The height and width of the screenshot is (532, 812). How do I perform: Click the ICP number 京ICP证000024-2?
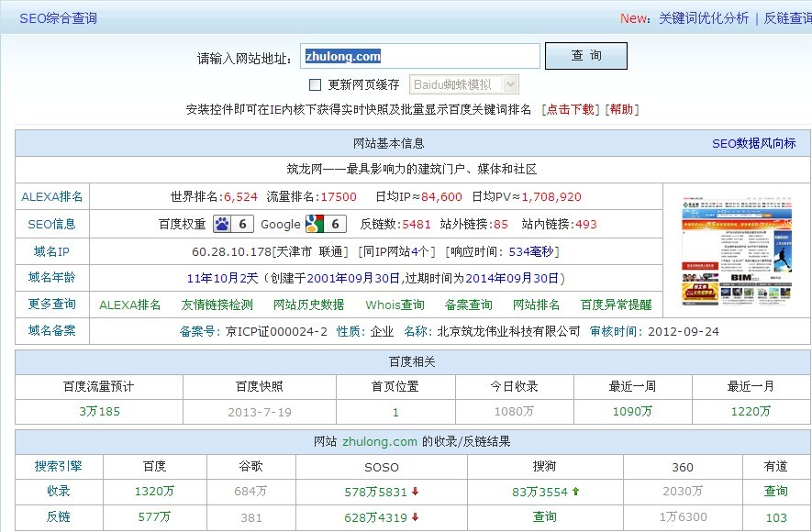[x=276, y=331]
